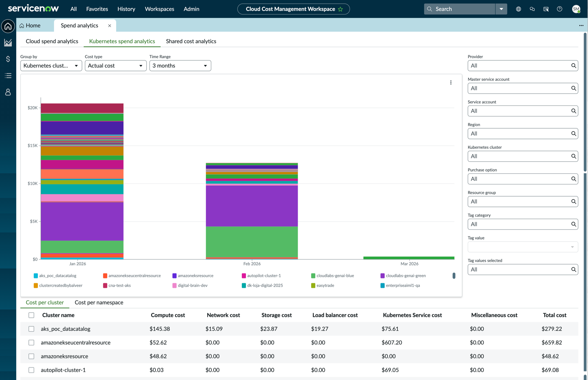Switch to Cloud spend analytics tab
Viewport: 588px width, 380px height.
pyautogui.click(x=52, y=41)
